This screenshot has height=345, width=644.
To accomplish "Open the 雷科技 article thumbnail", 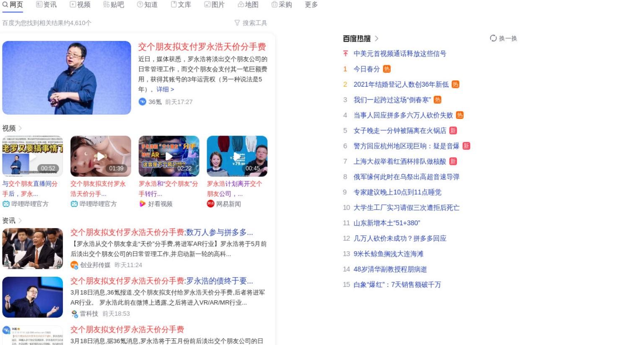I will coord(32,297).
